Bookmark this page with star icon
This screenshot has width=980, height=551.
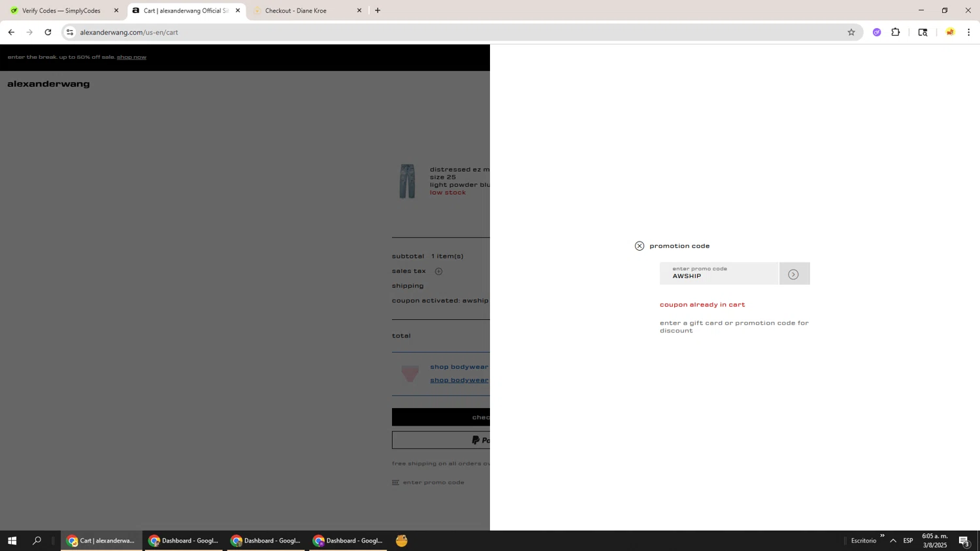coord(851,32)
